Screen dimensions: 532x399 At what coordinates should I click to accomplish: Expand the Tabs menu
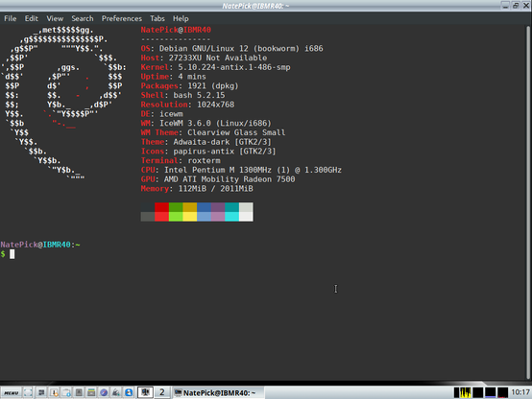point(157,18)
